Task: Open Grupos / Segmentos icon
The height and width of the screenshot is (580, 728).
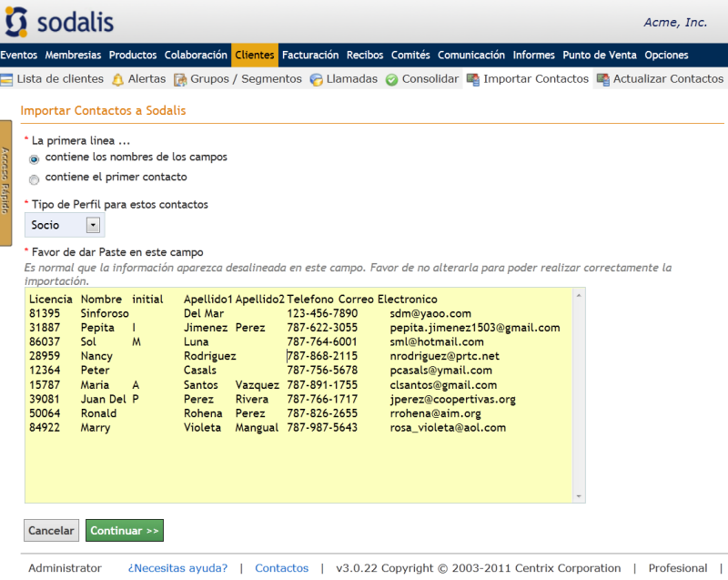Action: (x=180, y=79)
